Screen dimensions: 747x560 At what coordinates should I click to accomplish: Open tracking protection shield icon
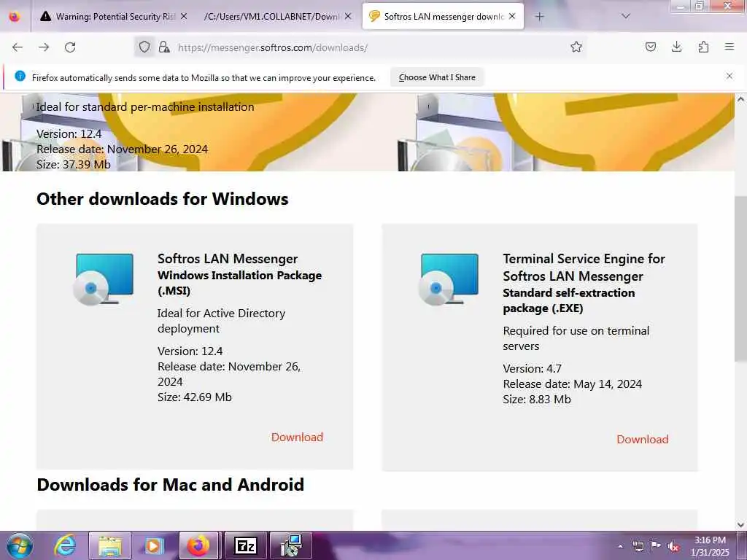tap(144, 47)
